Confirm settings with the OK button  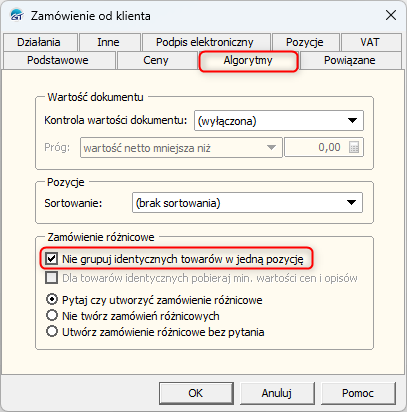(x=196, y=393)
